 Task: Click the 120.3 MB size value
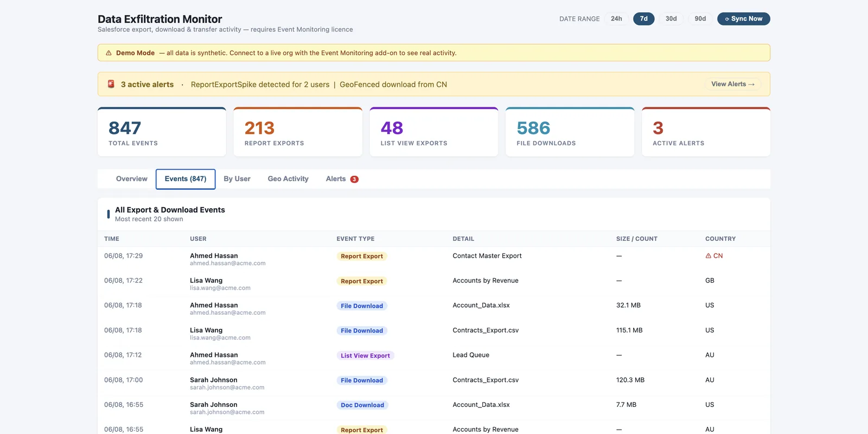point(630,380)
